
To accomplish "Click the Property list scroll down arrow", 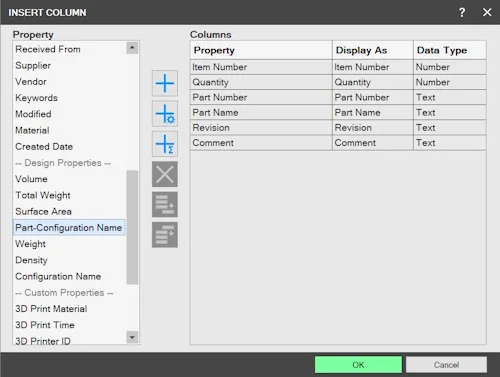I will coord(132,337).
